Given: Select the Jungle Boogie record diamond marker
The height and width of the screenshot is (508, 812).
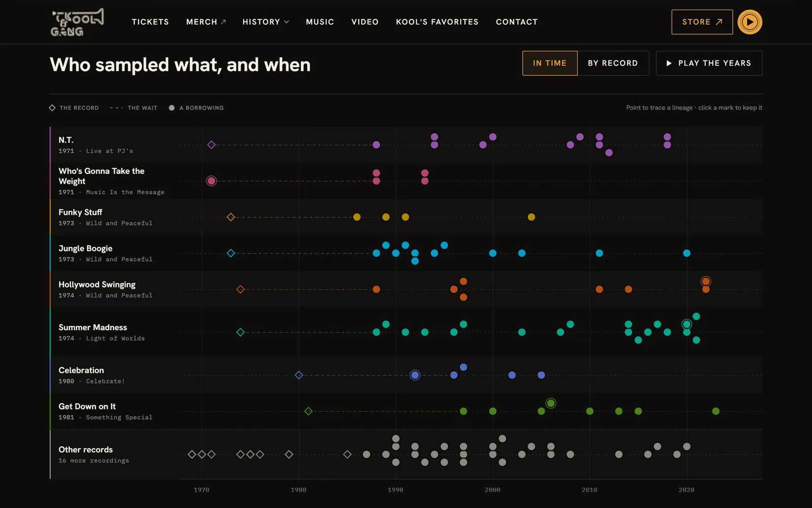Looking at the screenshot, I should point(231,253).
